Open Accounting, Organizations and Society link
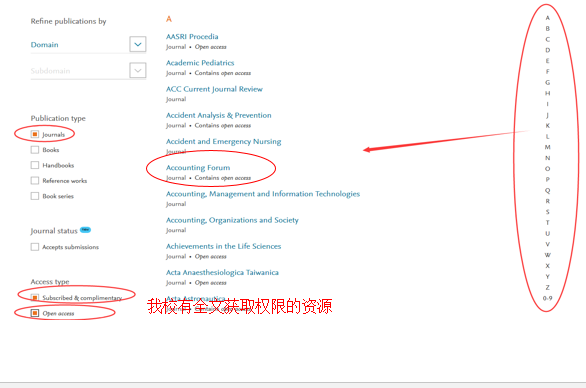The image size is (586, 388). point(232,220)
